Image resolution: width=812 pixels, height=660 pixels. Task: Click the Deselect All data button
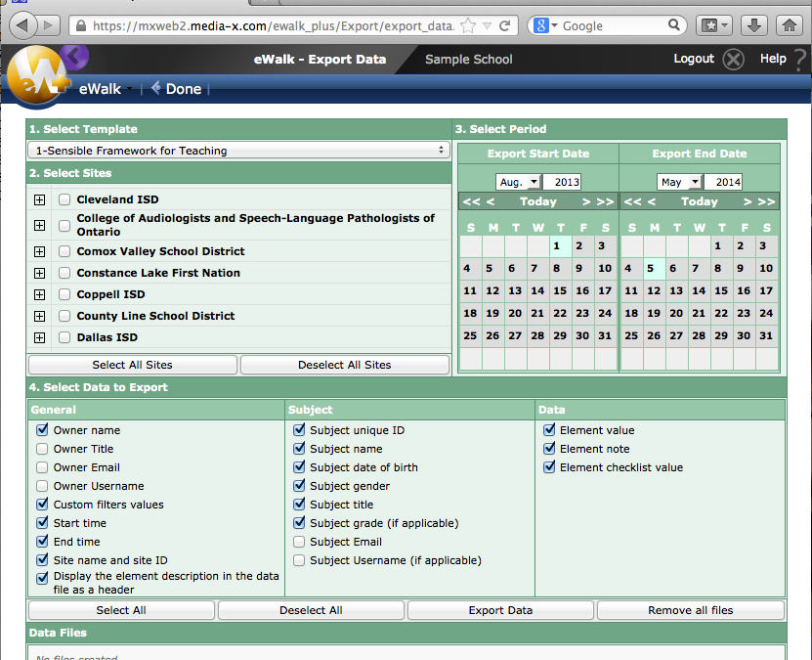point(311,610)
